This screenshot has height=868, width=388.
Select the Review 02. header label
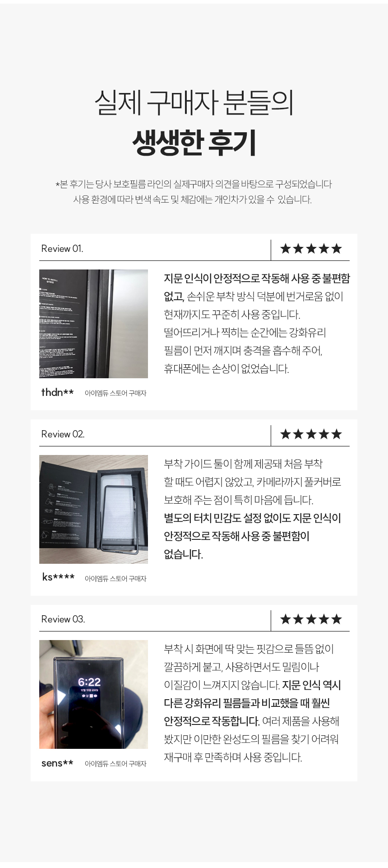point(63,434)
